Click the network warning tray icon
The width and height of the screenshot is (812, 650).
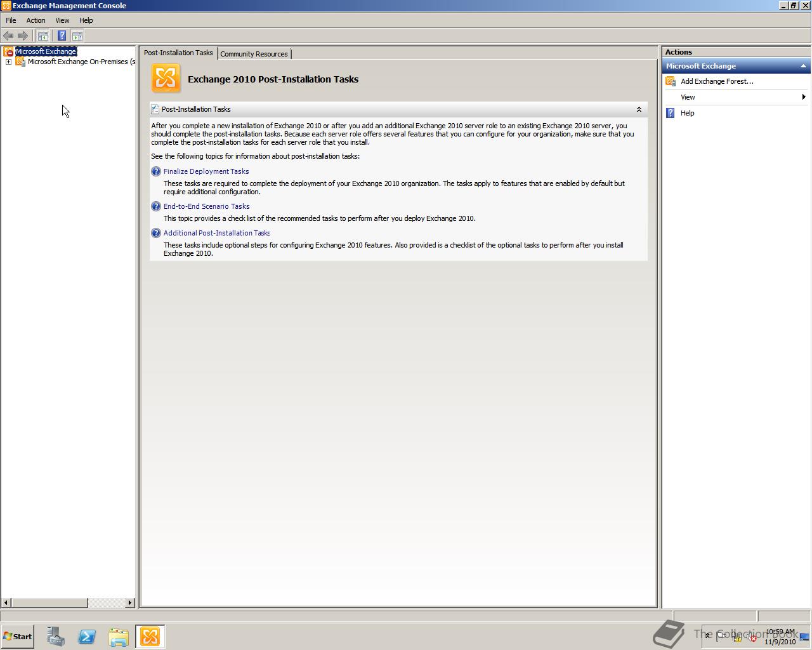coord(737,637)
